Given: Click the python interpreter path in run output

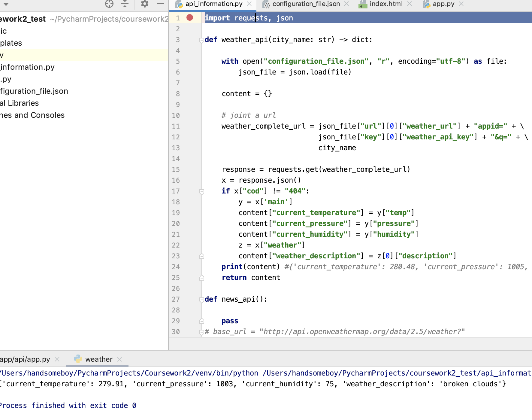Looking at the screenshot, I should [129, 373].
